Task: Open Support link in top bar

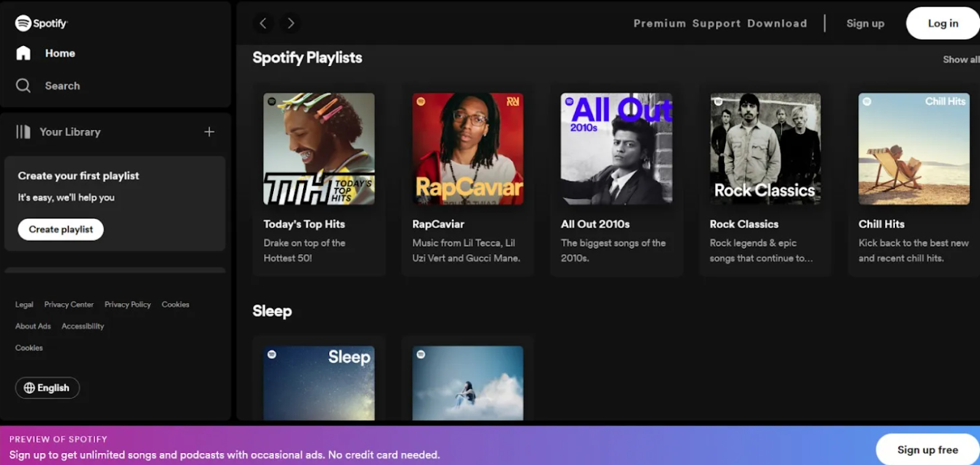Action: [x=717, y=23]
